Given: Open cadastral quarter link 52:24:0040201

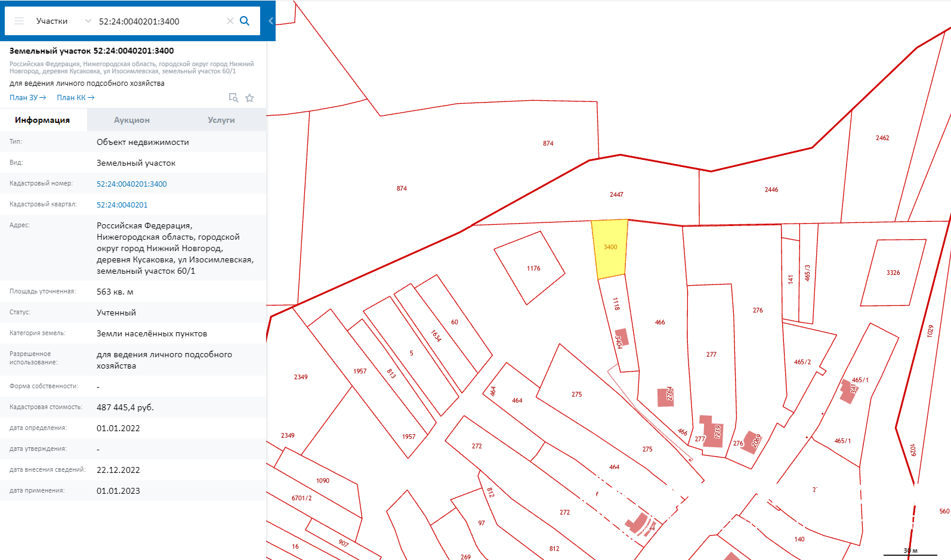Looking at the screenshot, I should point(122,205).
